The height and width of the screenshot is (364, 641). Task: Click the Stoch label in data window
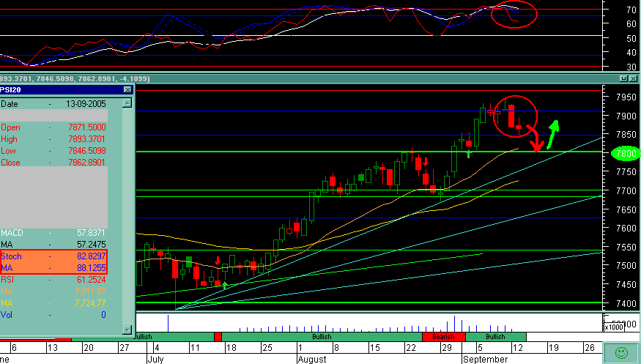pos(11,256)
